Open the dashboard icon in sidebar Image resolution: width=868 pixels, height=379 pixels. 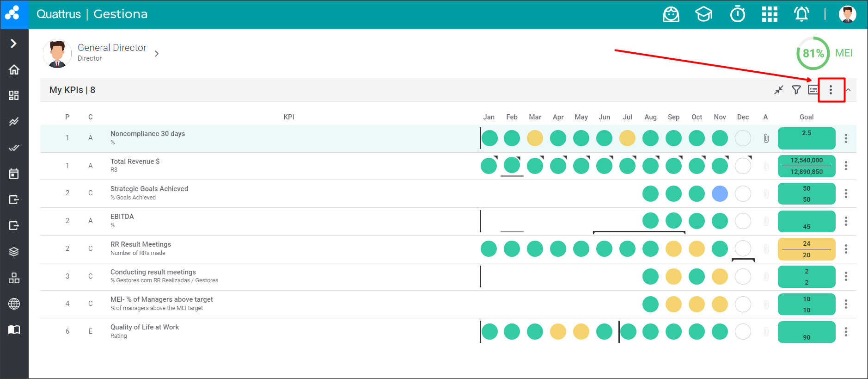(x=14, y=95)
